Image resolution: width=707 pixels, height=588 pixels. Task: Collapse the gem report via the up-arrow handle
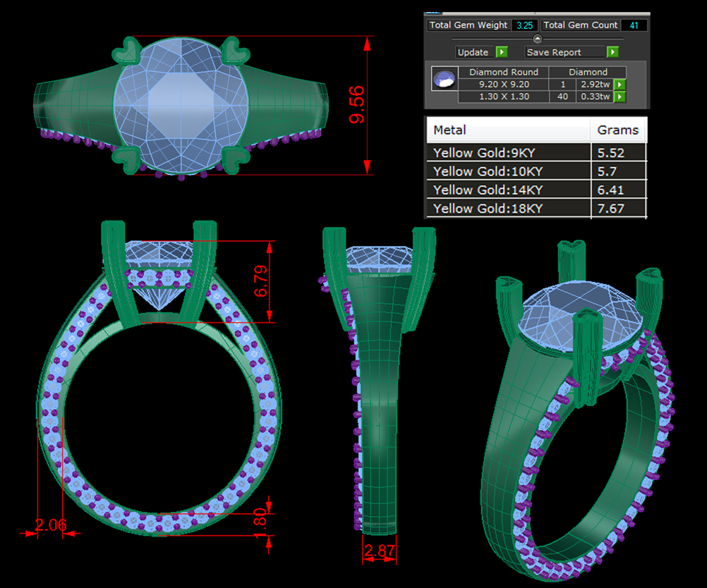(538, 38)
